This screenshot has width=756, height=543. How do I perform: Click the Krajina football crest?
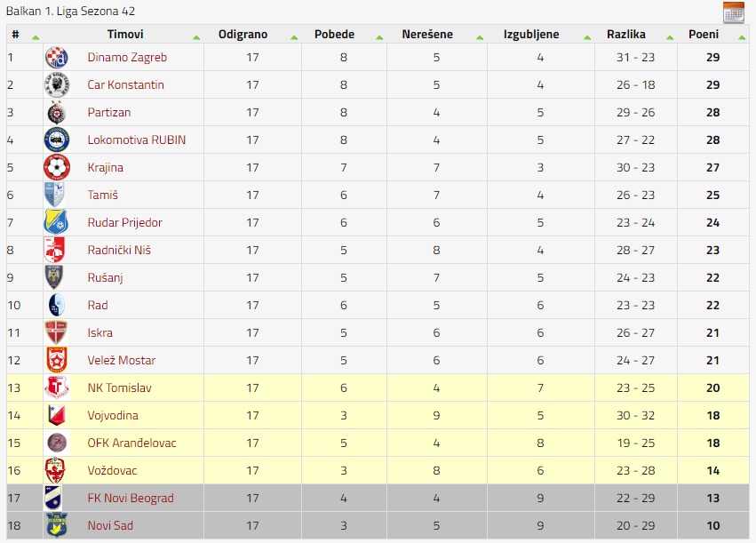pos(56,167)
